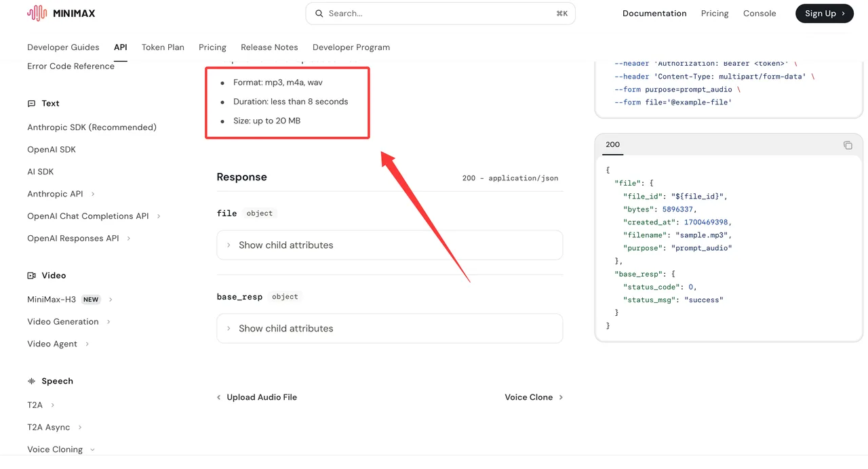
Task: Click the Response section heading
Action: [242, 177]
